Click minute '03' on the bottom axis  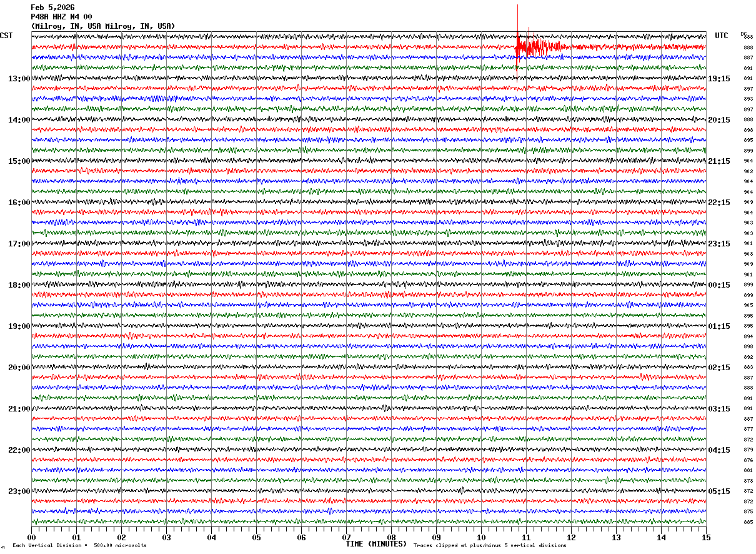(x=166, y=537)
